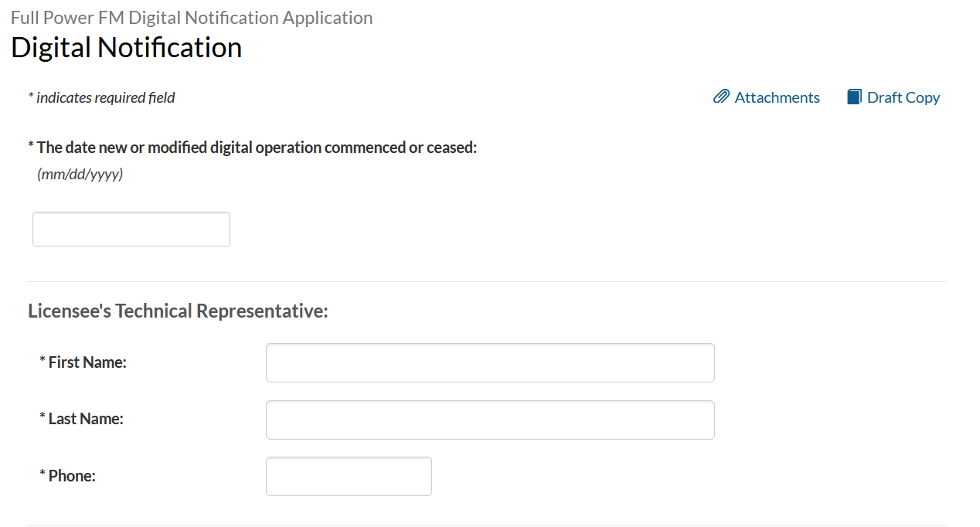Click the required asterisk before Phone
The width and height of the screenshot is (980, 527).
pos(43,474)
